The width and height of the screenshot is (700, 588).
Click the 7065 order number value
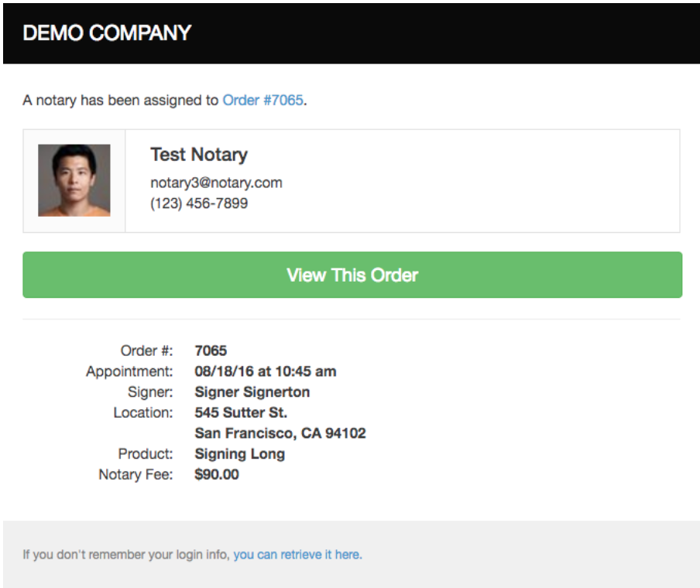[210, 350]
